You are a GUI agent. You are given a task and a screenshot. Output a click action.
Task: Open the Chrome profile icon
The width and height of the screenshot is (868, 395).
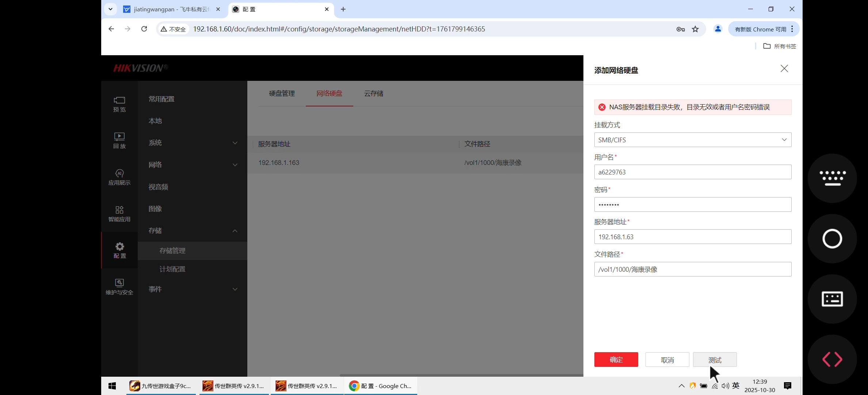coord(717,29)
